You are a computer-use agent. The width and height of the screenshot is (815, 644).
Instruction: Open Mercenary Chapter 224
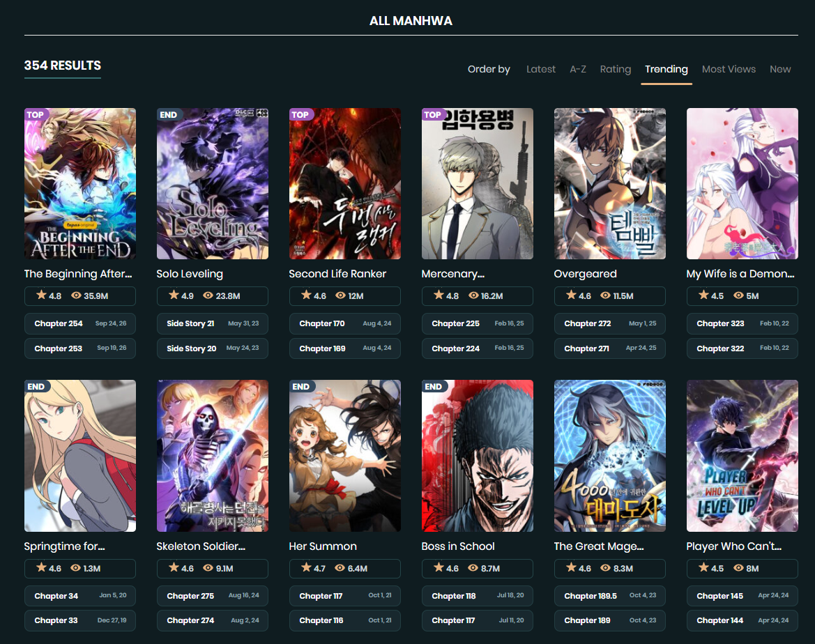[x=477, y=348]
